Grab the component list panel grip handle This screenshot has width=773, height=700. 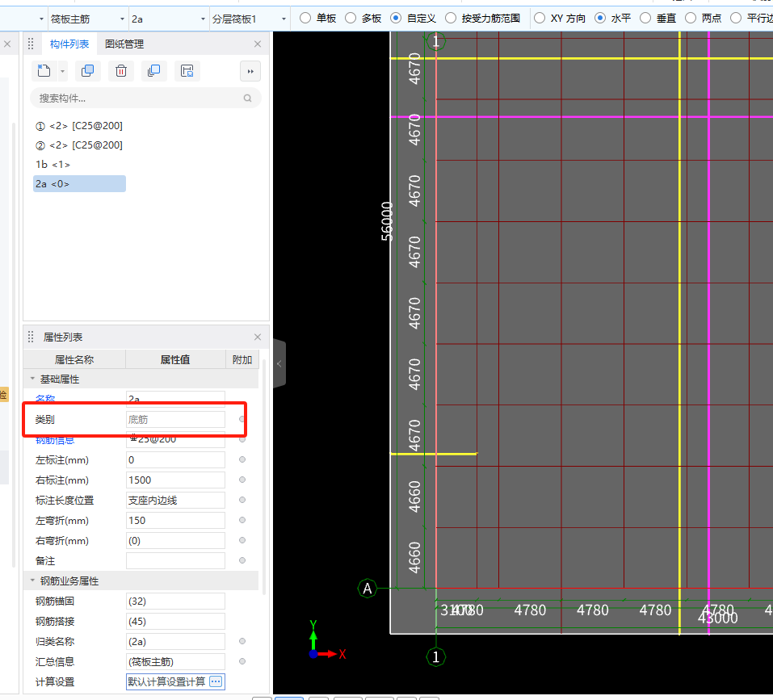click(x=31, y=44)
